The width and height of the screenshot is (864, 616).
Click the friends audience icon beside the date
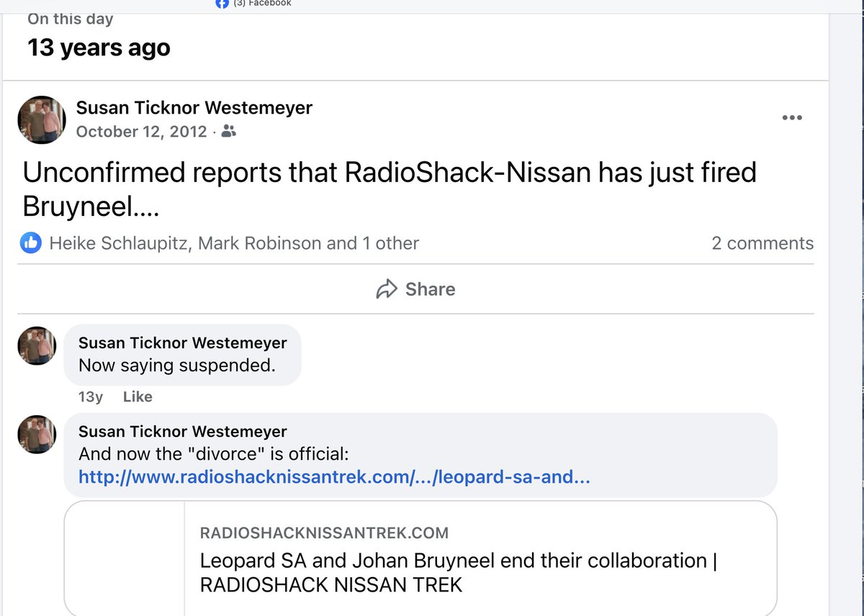click(x=229, y=131)
